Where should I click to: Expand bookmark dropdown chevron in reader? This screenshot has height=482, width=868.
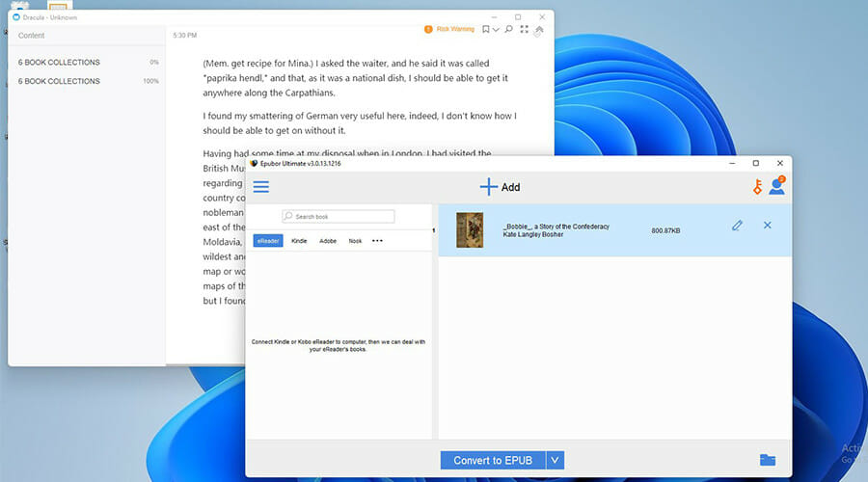coord(496,30)
